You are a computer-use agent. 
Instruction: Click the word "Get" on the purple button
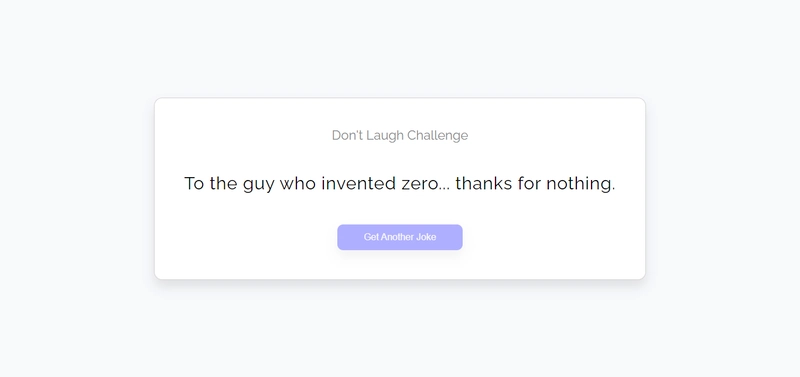point(371,237)
